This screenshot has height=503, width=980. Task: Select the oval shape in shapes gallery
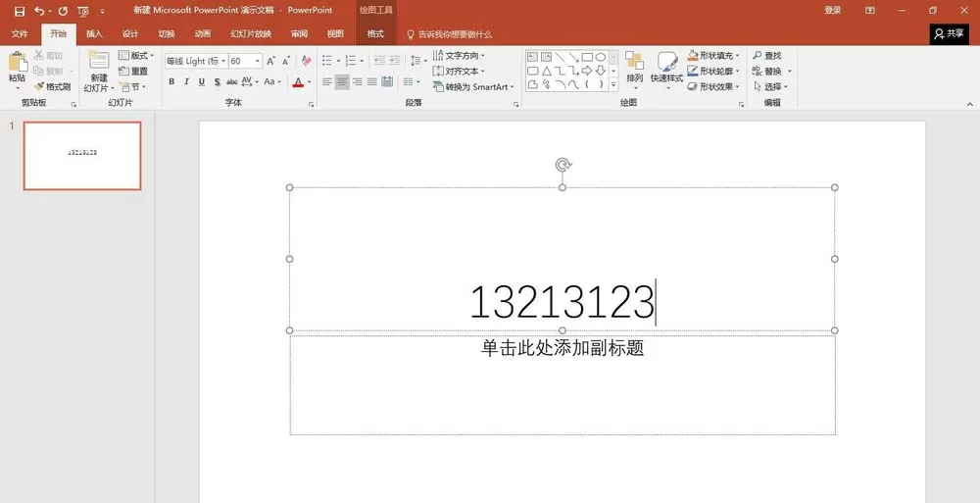tap(601, 57)
